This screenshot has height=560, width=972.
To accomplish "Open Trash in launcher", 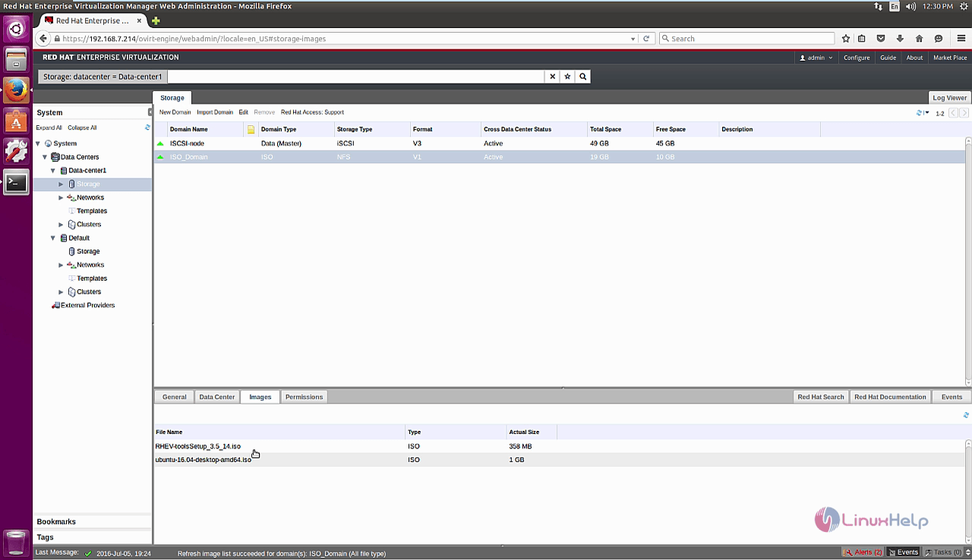I will pos(16,543).
